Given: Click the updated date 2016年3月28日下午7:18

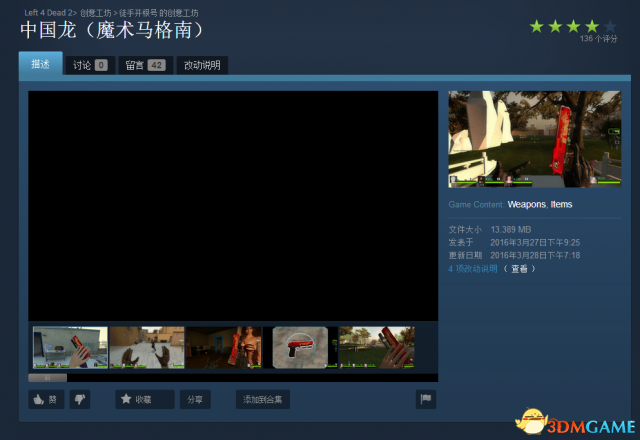Looking at the screenshot, I should [x=535, y=256].
